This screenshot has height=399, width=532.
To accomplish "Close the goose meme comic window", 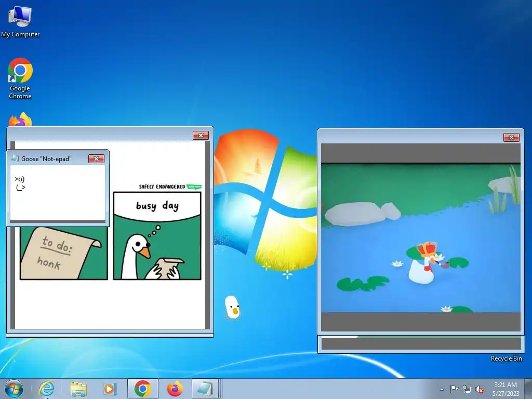I will coord(201,136).
